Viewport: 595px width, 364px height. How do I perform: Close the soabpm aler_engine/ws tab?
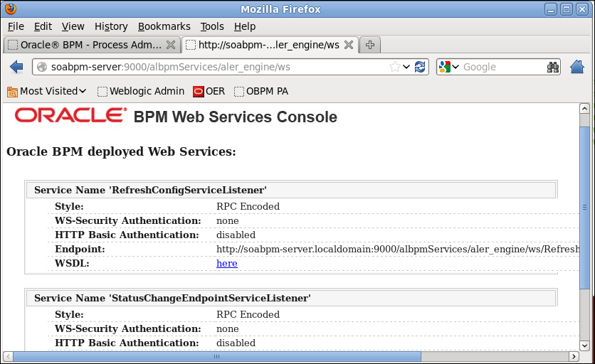pos(348,45)
